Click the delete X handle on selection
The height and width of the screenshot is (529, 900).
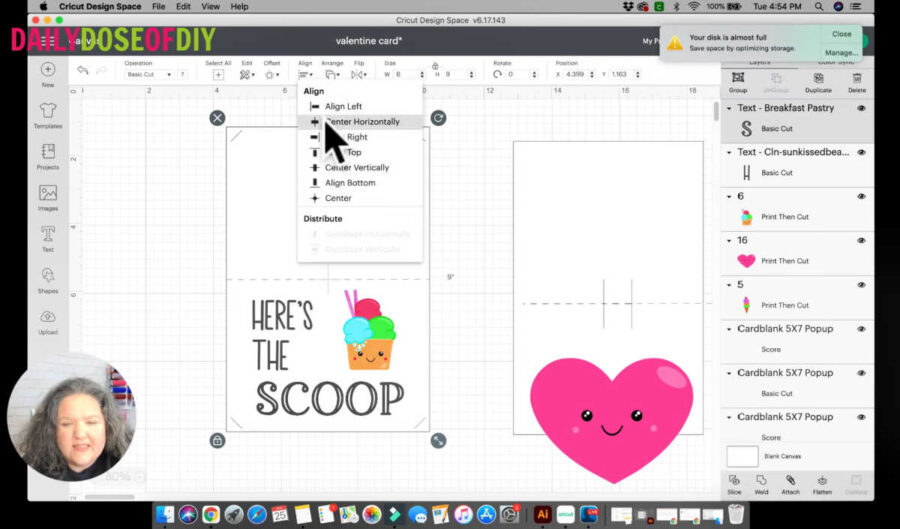217,118
